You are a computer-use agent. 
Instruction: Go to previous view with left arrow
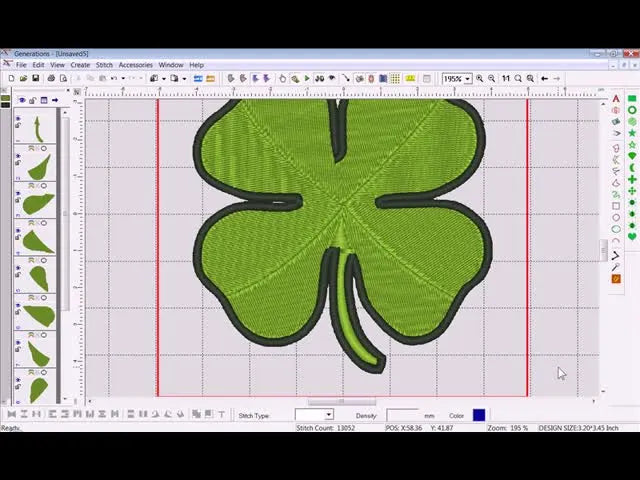pos(544,78)
